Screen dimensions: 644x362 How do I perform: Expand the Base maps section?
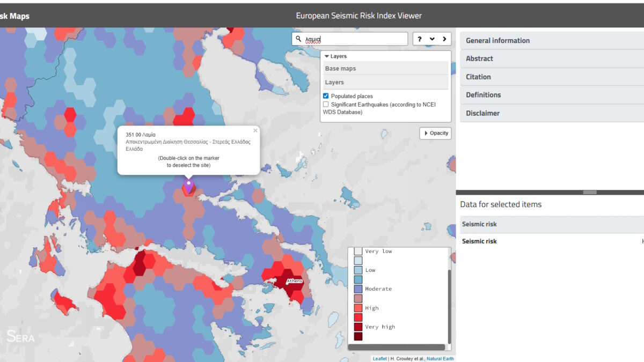point(340,69)
